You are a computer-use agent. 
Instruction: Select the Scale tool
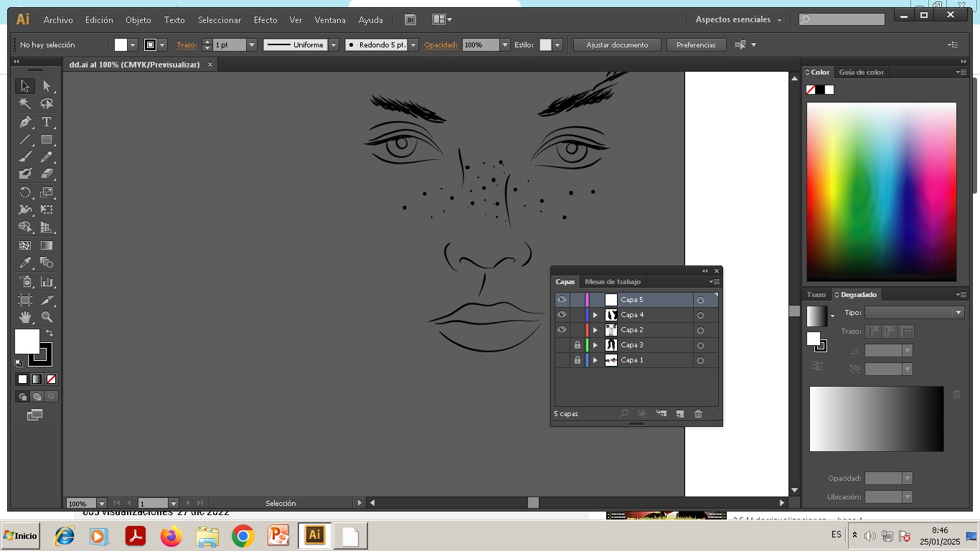pos(47,192)
